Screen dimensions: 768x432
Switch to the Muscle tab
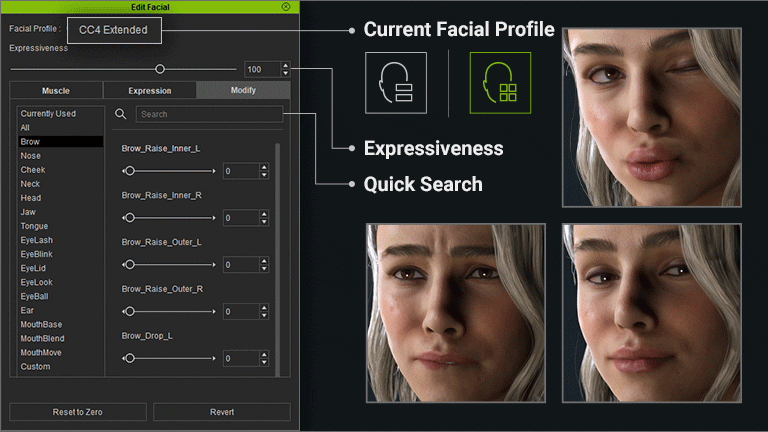pos(56,91)
